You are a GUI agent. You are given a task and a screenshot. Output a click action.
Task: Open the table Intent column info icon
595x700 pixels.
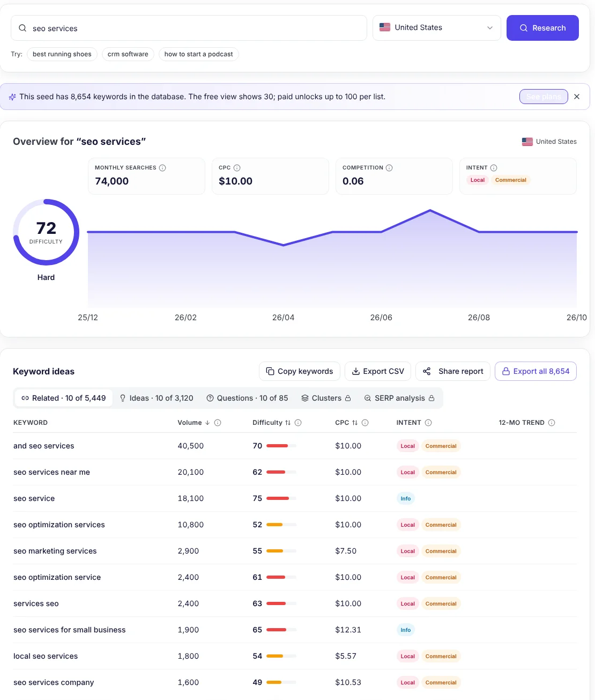coord(428,423)
